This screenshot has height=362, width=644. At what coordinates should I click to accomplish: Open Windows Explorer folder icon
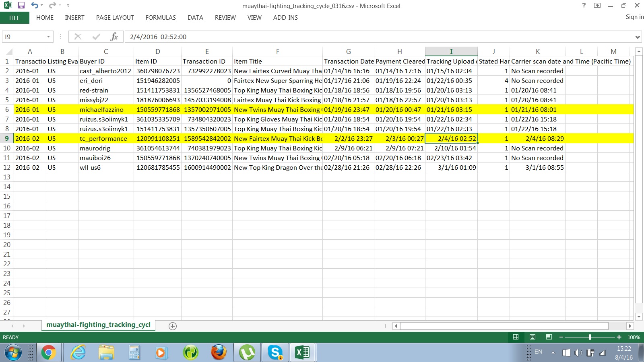tap(106, 353)
